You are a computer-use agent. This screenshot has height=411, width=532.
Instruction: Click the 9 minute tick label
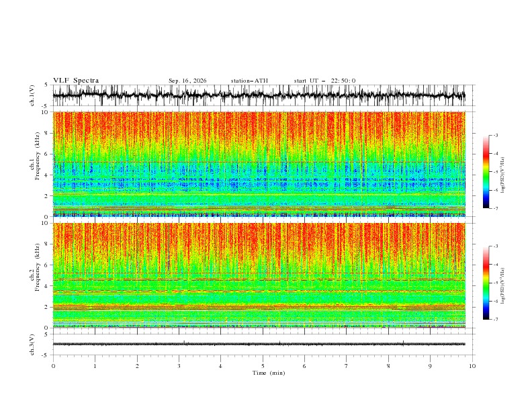(430, 366)
